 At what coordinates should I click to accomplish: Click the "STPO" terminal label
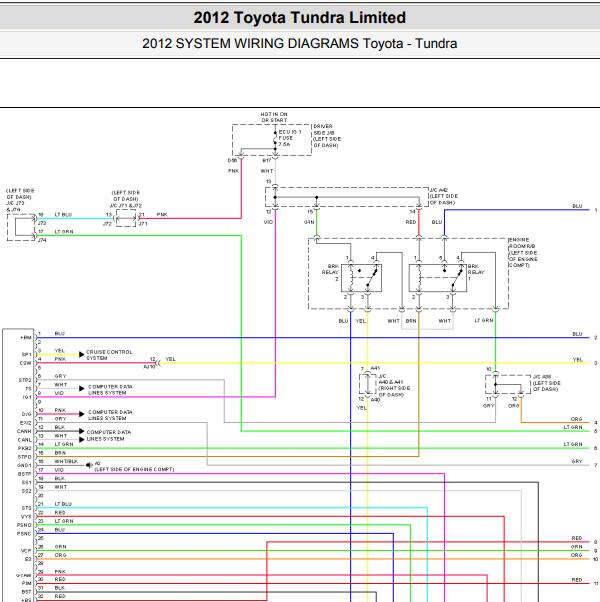[25, 457]
